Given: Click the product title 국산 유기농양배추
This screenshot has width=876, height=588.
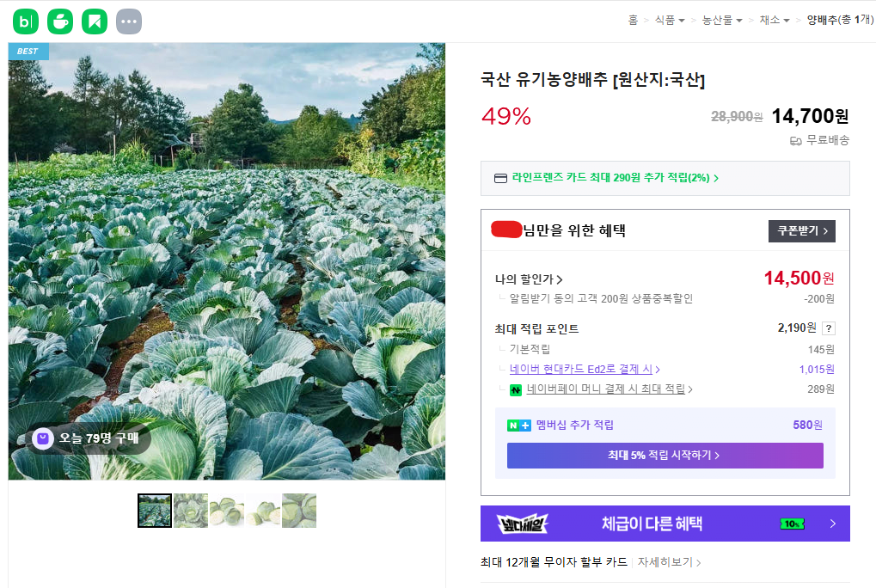Looking at the screenshot, I should (593, 79).
